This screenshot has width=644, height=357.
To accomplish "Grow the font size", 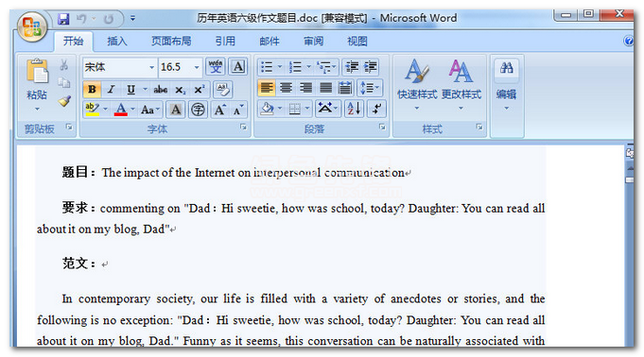I will [x=219, y=110].
